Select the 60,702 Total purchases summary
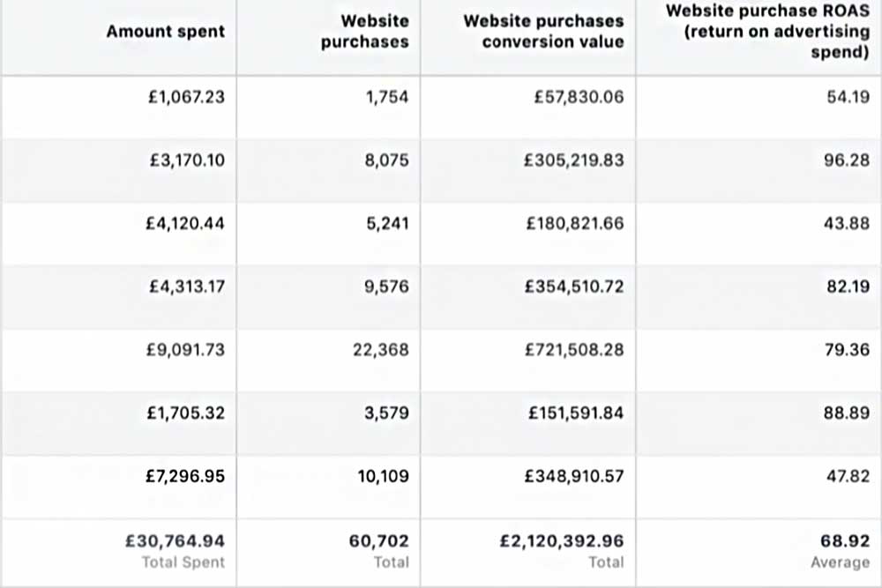Viewport: 882px width, 588px height. 378,540
